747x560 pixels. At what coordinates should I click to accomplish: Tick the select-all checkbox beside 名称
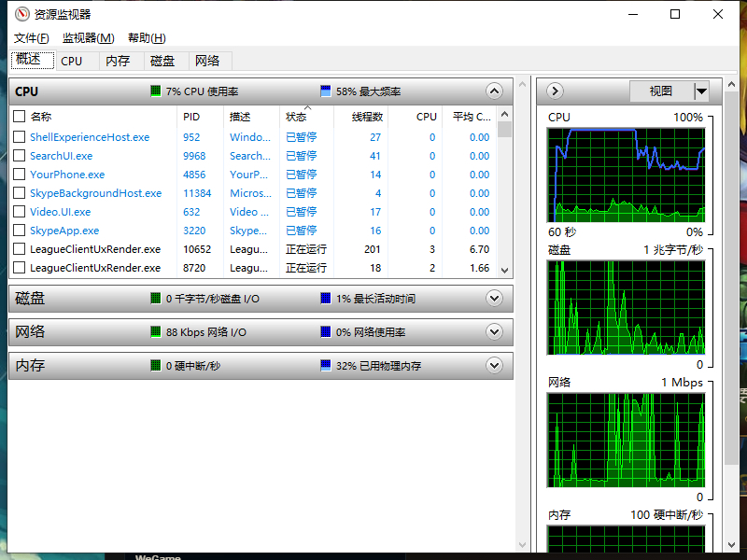pyautogui.click(x=19, y=117)
